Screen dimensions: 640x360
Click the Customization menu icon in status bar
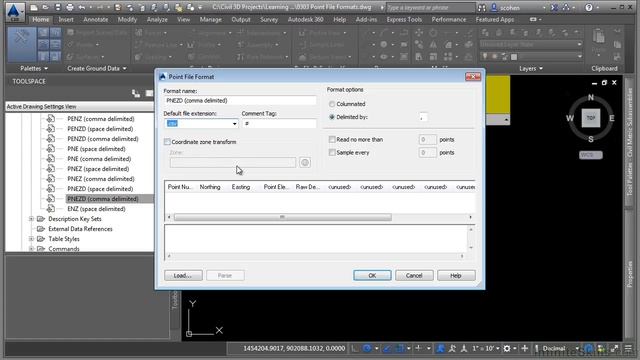628,349
